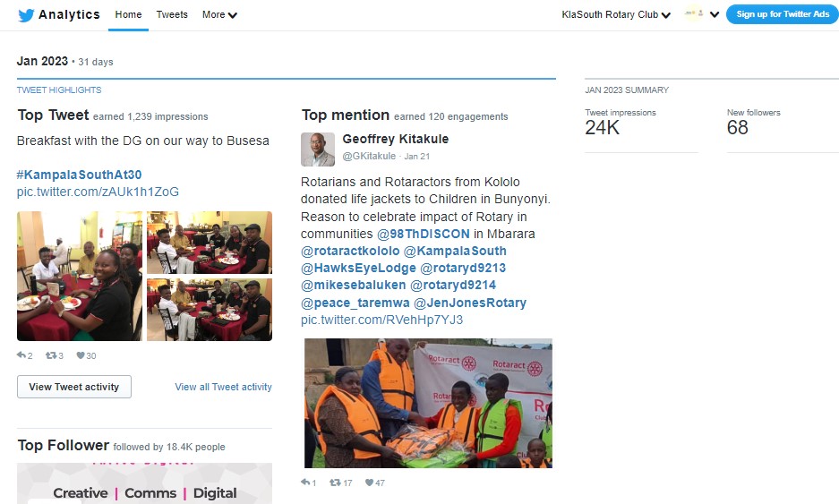Click the @98ThDISCON mention link
839x504 pixels.
pos(424,234)
